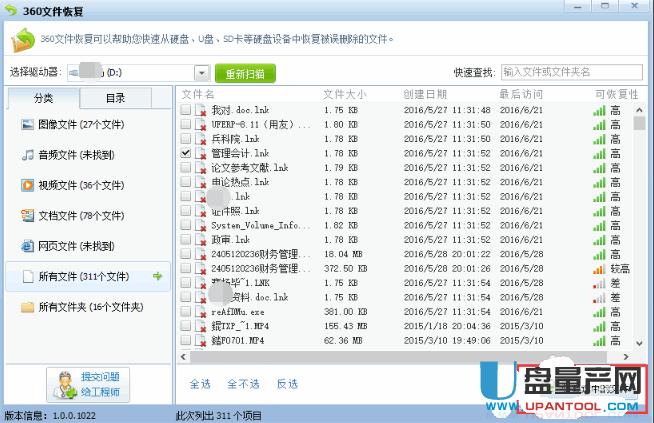
Task: Switch to the 目录 tab
Action: pyautogui.click(x=116, y=98)
